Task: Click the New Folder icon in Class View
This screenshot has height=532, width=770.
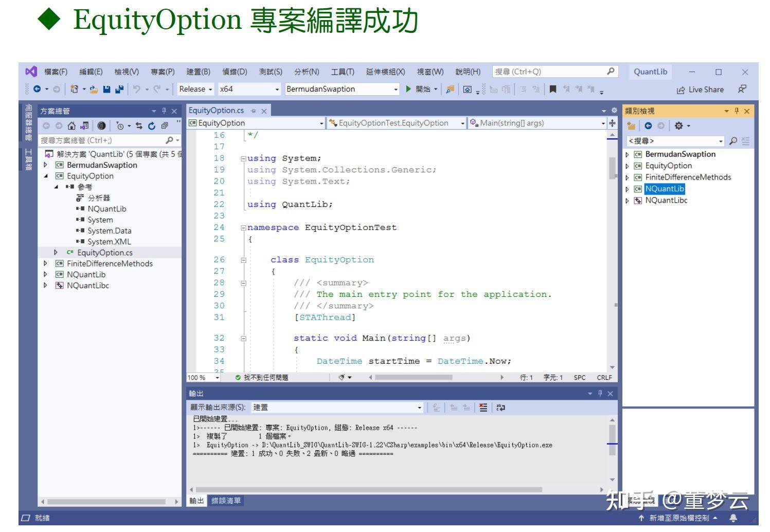Action: tap(631, 126)
